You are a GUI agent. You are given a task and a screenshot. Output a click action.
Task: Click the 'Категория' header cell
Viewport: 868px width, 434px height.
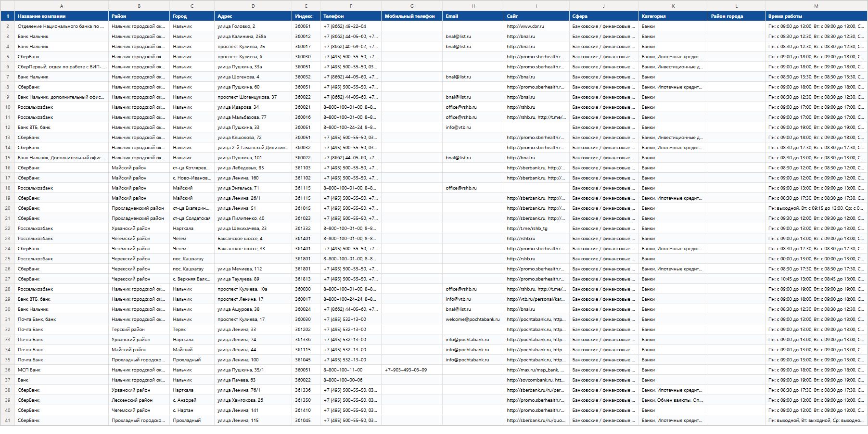click(673, 16)
